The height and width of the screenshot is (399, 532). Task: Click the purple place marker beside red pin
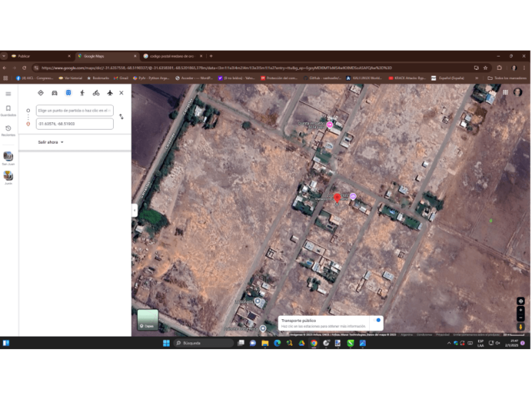[353, 196]
